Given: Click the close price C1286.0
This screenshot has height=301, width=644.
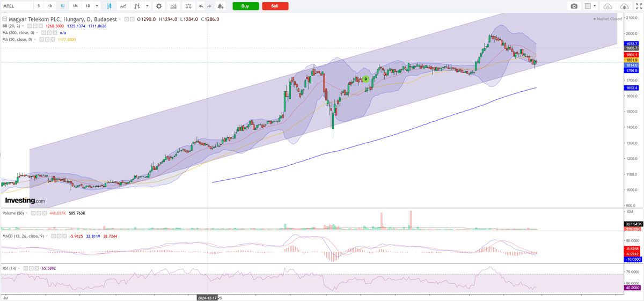Looking at the screenshot, I should 210,19.
